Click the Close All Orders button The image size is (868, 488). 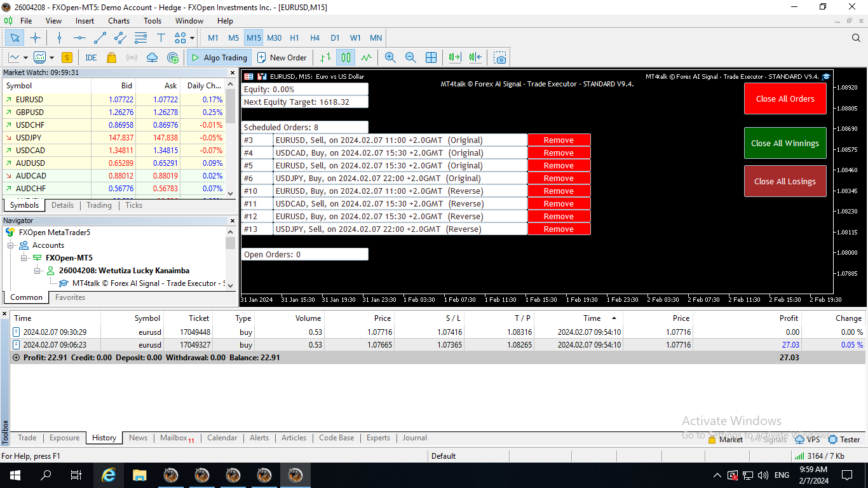[x=785, y=99]
